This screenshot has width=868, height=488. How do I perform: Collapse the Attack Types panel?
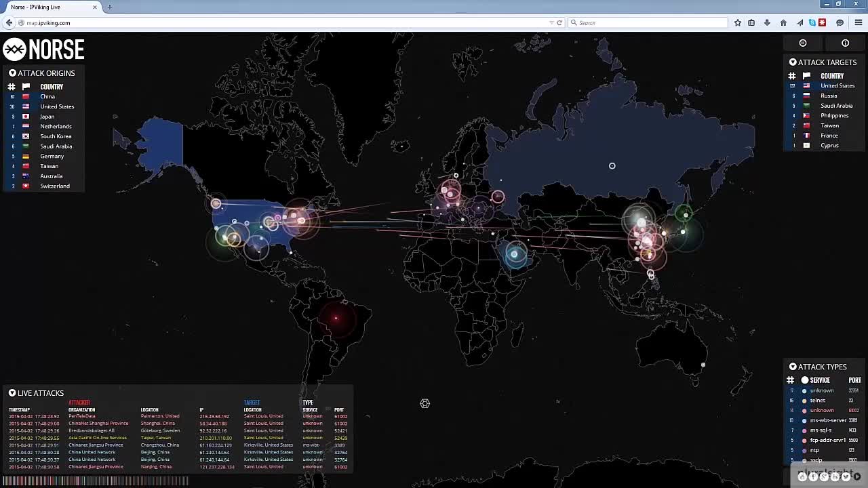point(793,367)
